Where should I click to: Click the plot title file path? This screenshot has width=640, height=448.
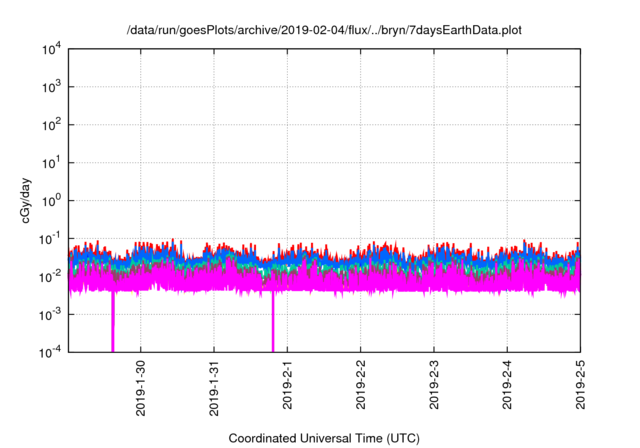[x=324, y=30]
